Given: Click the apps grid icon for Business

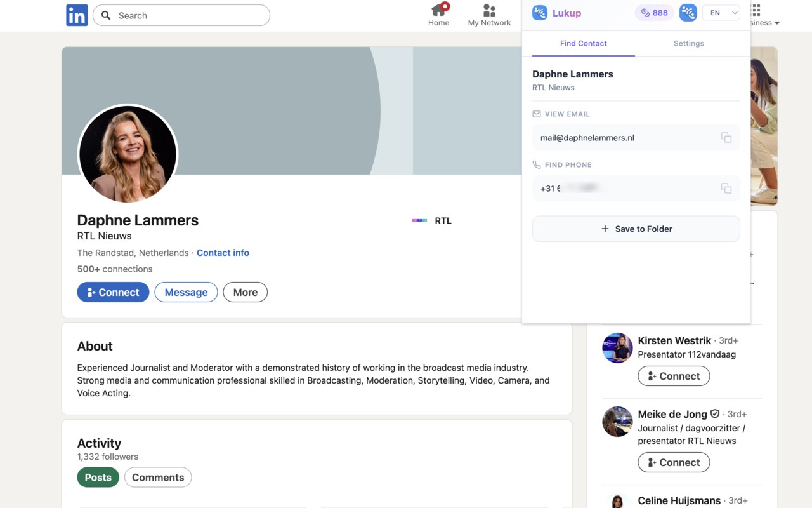Looking at the screenshot, I should click(x=756, y=10).
